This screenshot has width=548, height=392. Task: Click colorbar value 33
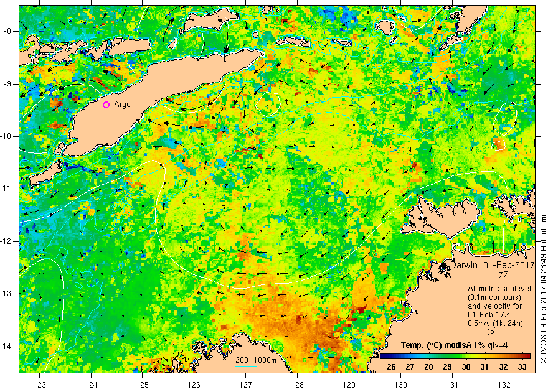point(522,367)
